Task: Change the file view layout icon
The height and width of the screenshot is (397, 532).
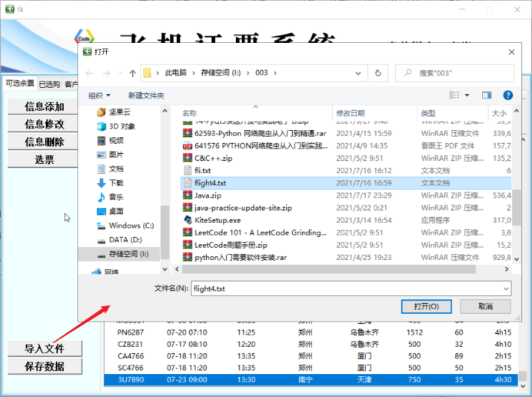Action: pos(454,95)
